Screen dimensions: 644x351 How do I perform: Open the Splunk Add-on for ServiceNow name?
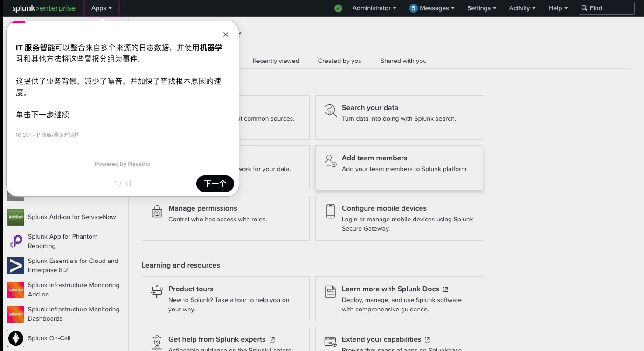(72, 217)
